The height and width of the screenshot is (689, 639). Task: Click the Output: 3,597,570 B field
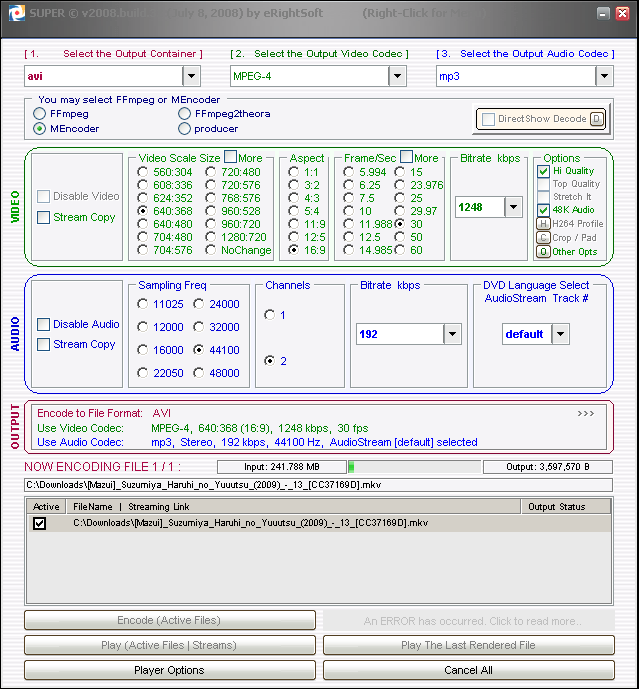[x=548, y=467]
